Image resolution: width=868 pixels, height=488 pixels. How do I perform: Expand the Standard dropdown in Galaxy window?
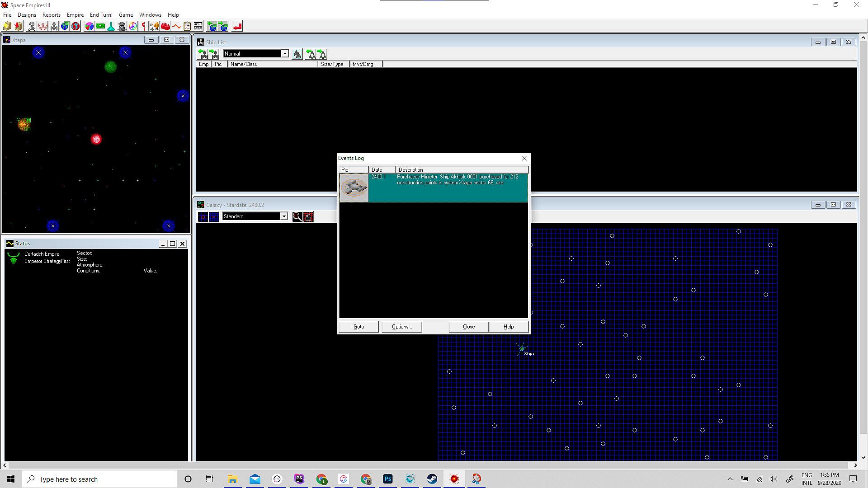coord(284,216)
